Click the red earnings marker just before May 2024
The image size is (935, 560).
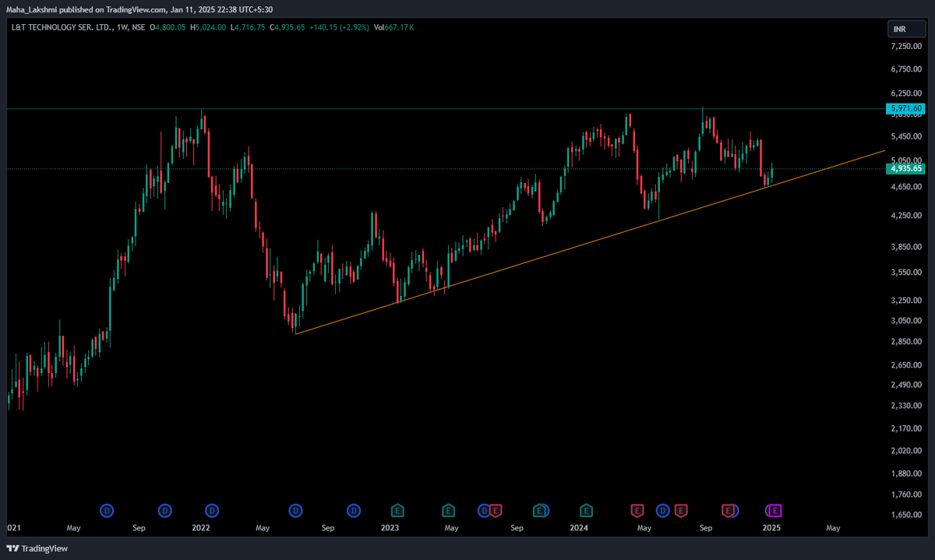[637, 510]
